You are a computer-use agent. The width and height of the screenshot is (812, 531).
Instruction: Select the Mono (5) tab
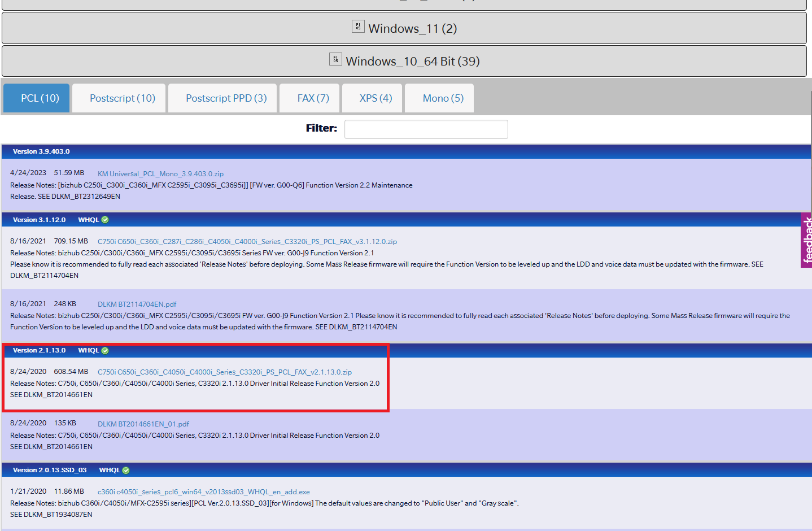click(439, 98)
